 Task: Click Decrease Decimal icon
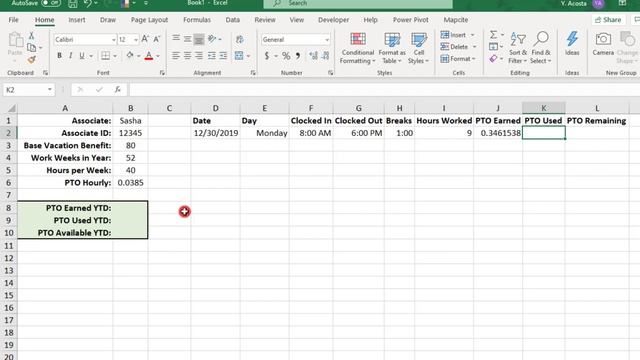tap(325, 56)
